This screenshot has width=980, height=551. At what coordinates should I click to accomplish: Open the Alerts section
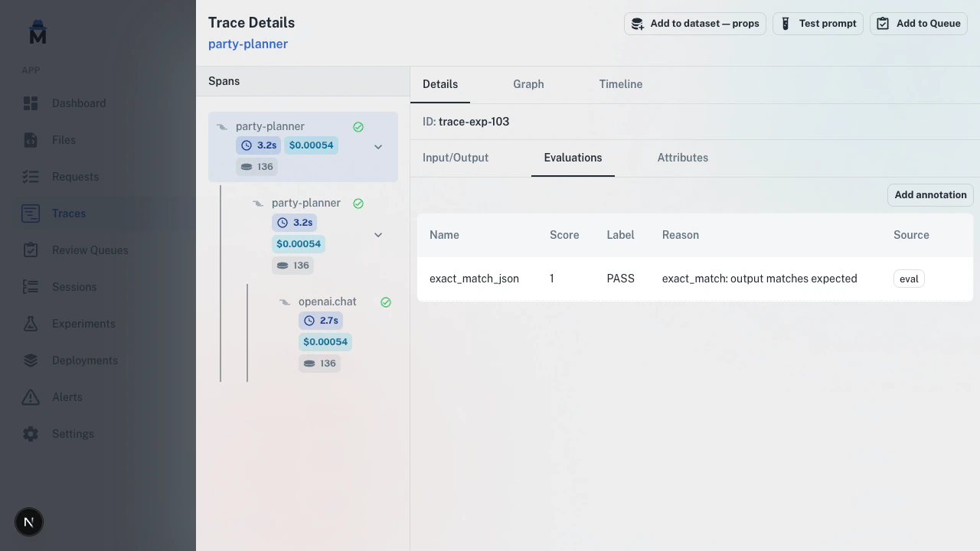(67, 396)
